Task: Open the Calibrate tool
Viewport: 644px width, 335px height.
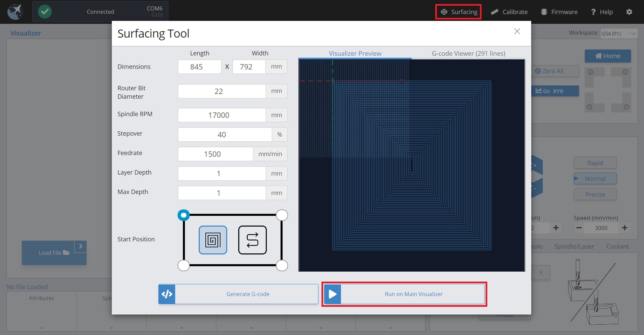Action: tap(509, 12)
